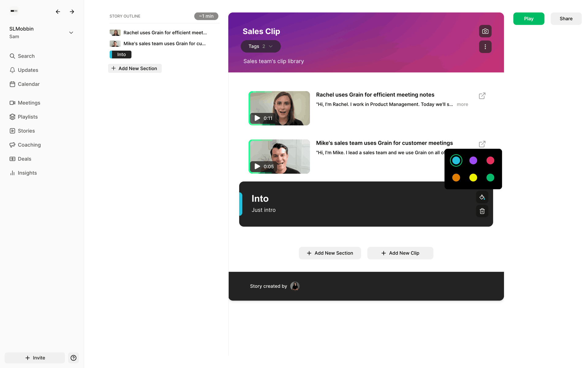
Task: Select the purple color swatch
Action: pyautogui.click(x=473, y=160)
